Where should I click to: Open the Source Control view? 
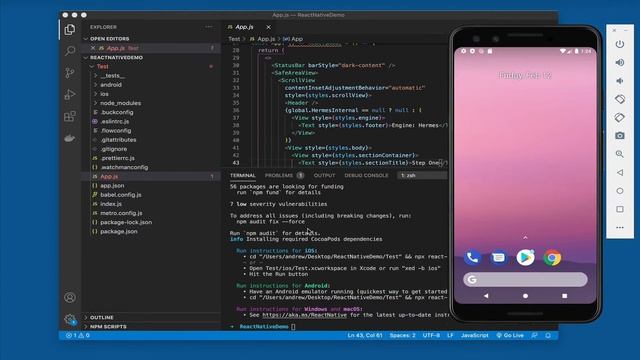click(x=70, y=73)
